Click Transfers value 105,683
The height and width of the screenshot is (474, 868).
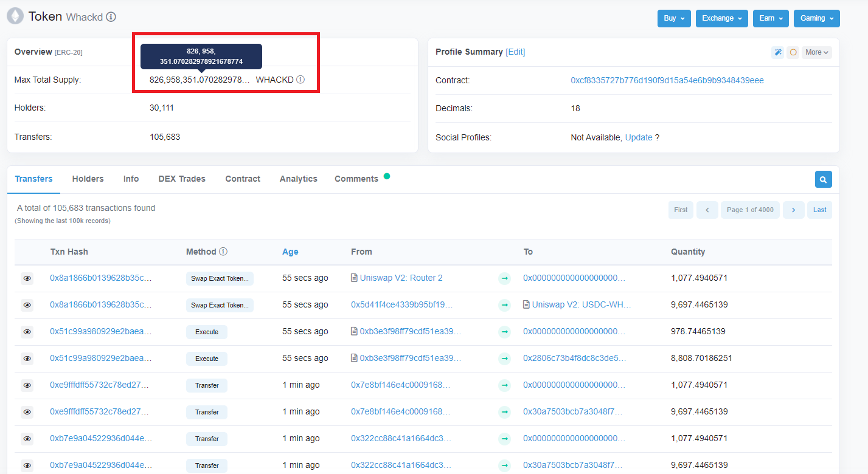coord(165,137)
